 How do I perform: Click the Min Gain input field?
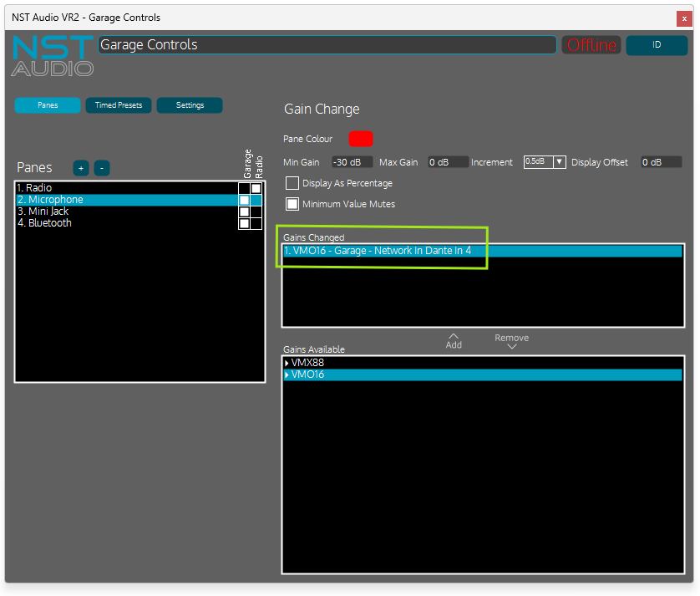(x=352, y=162)
